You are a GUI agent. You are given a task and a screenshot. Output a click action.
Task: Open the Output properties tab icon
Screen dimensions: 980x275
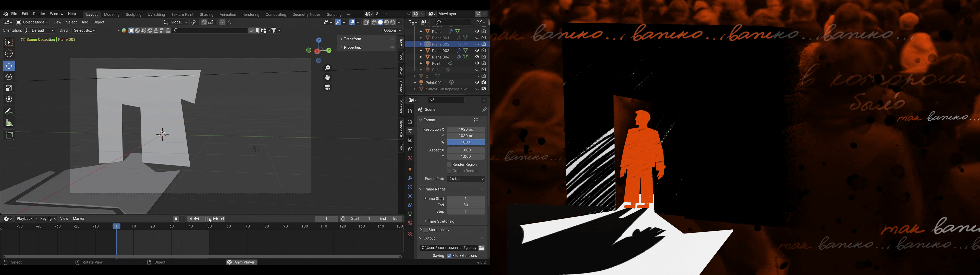(x=410, y=131)
